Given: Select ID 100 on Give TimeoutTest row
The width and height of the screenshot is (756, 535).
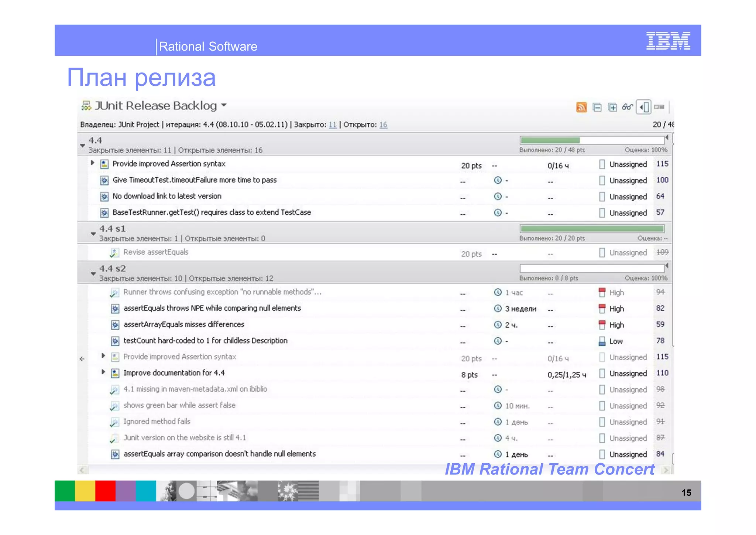Looking at the screenshot, I should pyautogui.click(x=662, y=180).
